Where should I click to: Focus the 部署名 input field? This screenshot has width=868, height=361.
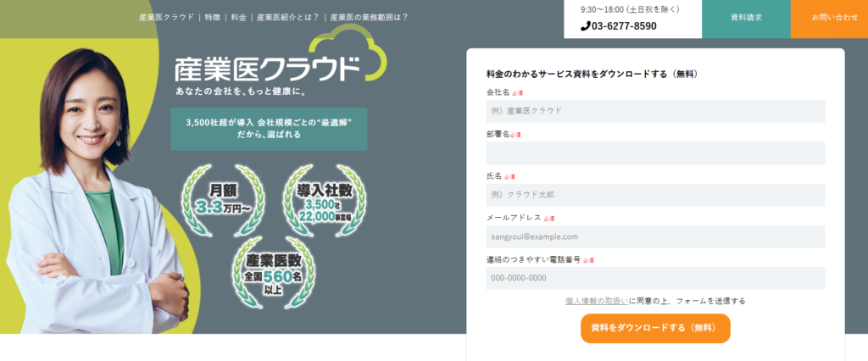(x=655, y=153)
